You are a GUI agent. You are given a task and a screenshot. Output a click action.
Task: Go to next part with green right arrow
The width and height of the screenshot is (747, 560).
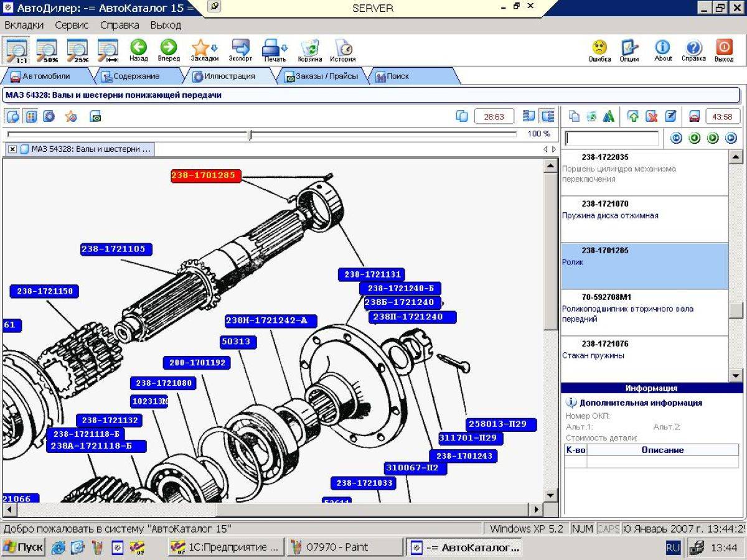[713, 138]
